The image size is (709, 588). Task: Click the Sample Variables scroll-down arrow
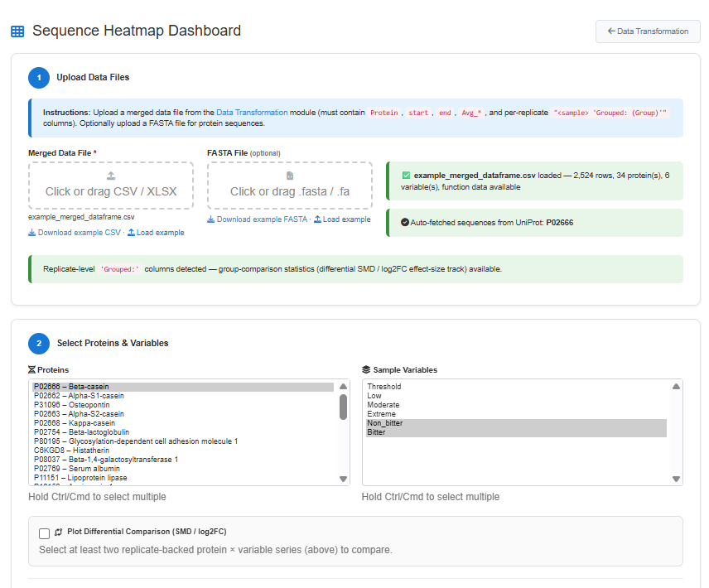tap(676, 479)
